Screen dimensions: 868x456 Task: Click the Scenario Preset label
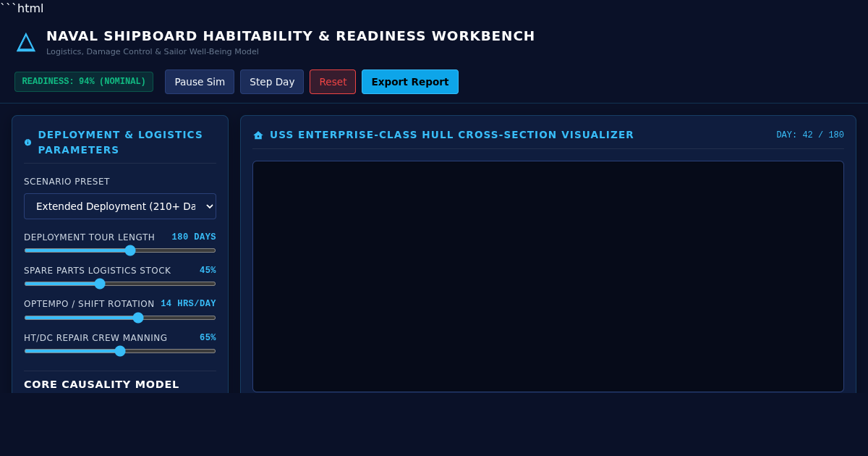pyautogui.click(x=67, y=182)
